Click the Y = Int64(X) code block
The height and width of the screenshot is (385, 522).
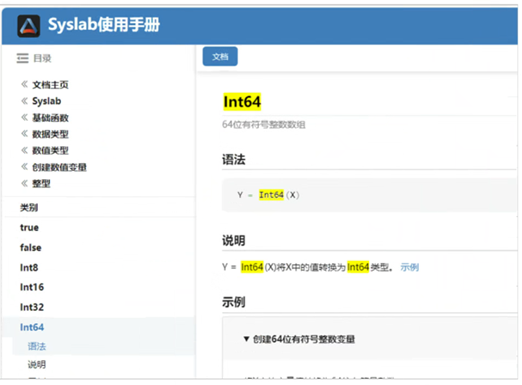369,195
